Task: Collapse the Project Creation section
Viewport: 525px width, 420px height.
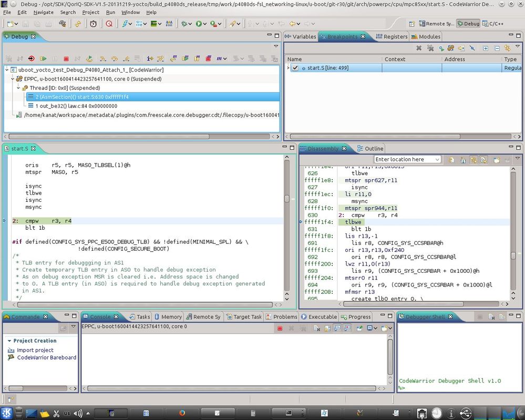Action: coord(9,341)
